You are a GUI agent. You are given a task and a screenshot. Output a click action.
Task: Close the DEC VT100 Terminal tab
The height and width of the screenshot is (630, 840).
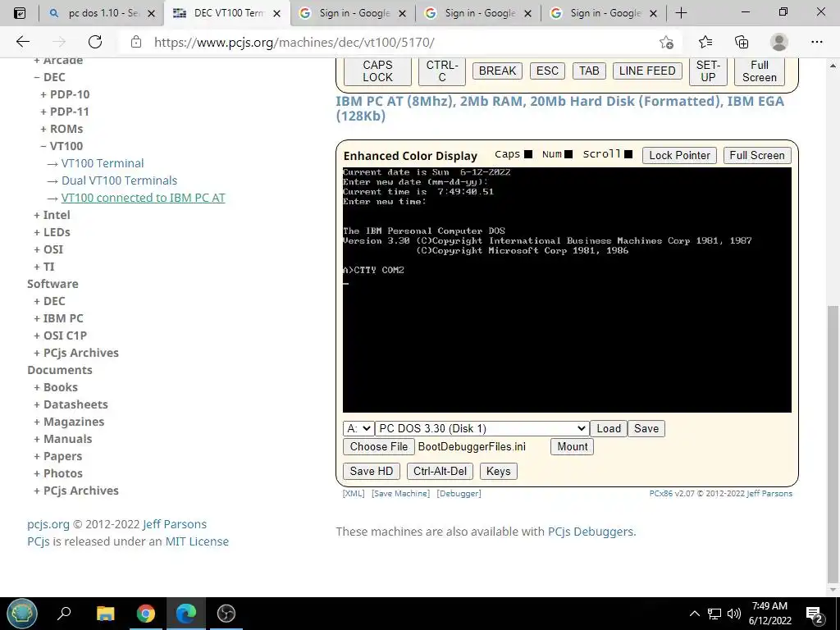click(x=277, y=13)
